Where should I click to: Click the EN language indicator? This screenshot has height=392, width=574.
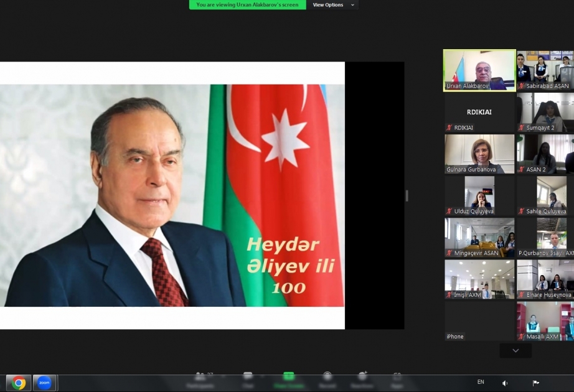tap(481, 382)
